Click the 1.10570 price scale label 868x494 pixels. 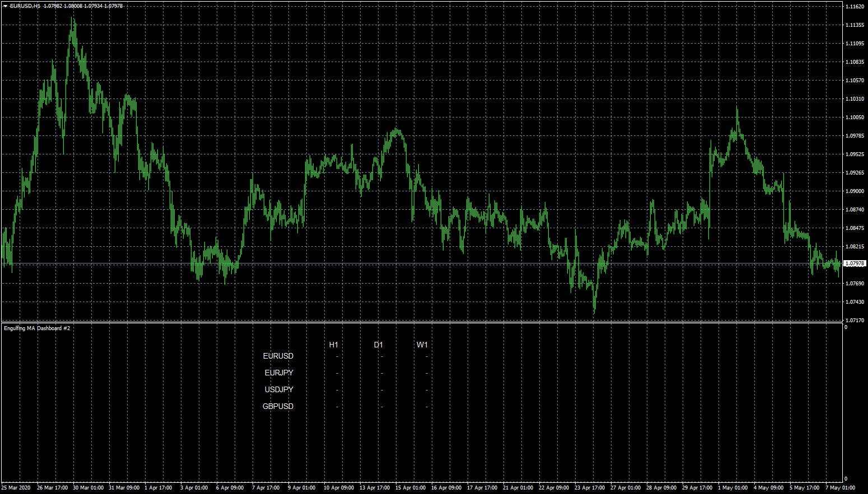coord(855,81)
